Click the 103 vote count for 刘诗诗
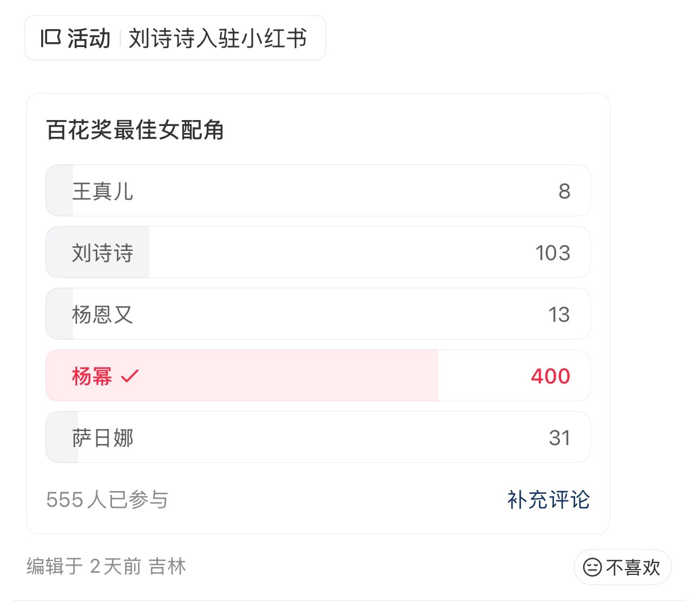 point(552,253)
